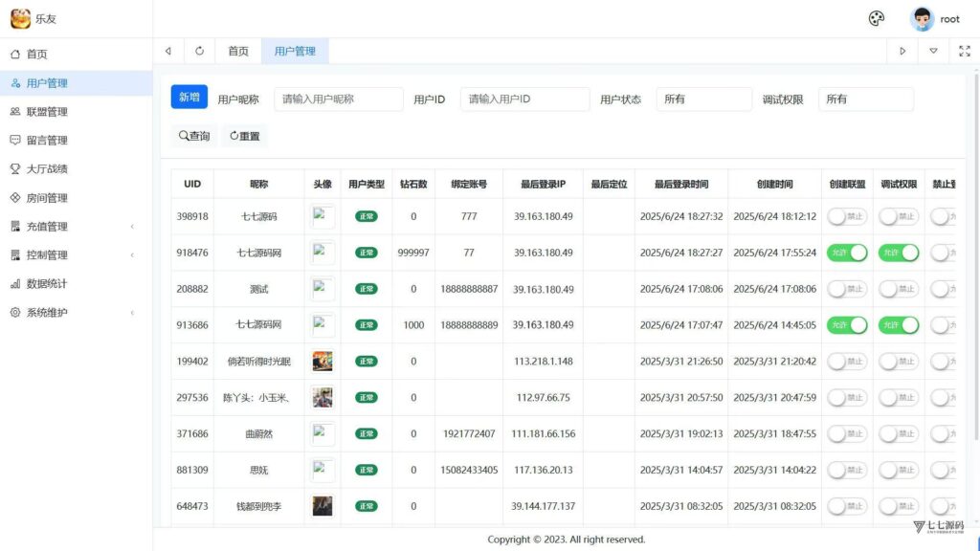
Task: Click the UID column header
Action: point(192,184)
